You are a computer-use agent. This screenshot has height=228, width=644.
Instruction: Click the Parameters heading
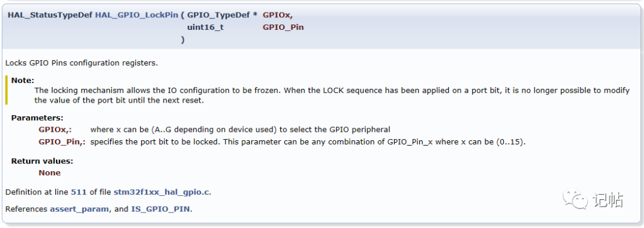tap(37, 118)
